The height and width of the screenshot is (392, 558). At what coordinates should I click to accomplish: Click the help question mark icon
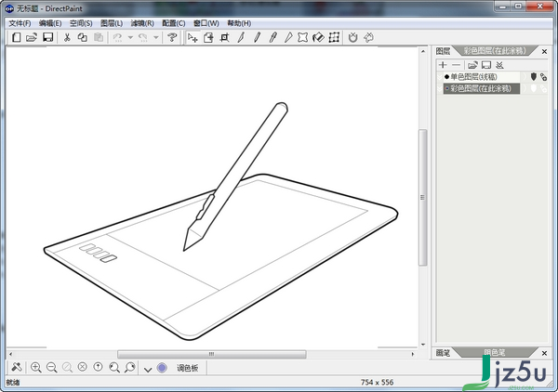pos(172,37)
